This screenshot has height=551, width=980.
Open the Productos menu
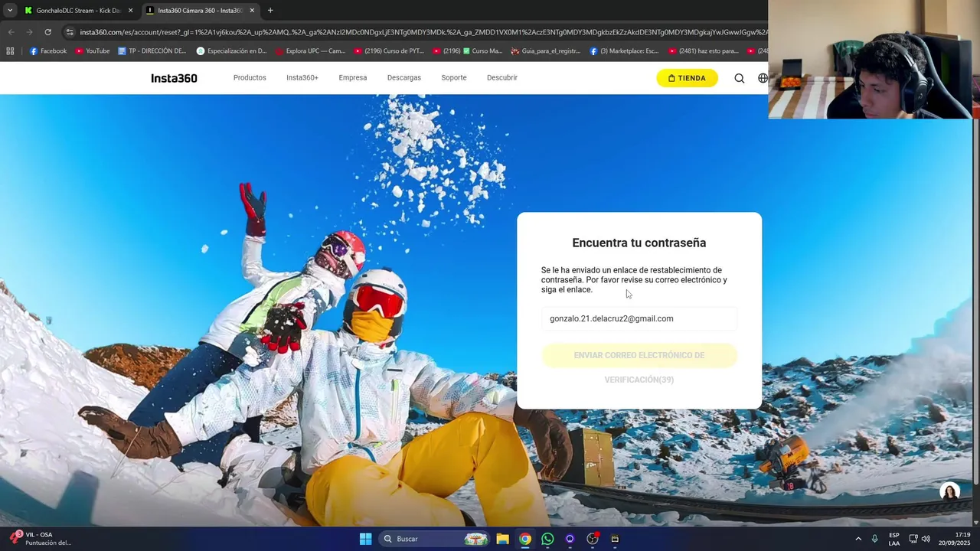coord(250,77)
